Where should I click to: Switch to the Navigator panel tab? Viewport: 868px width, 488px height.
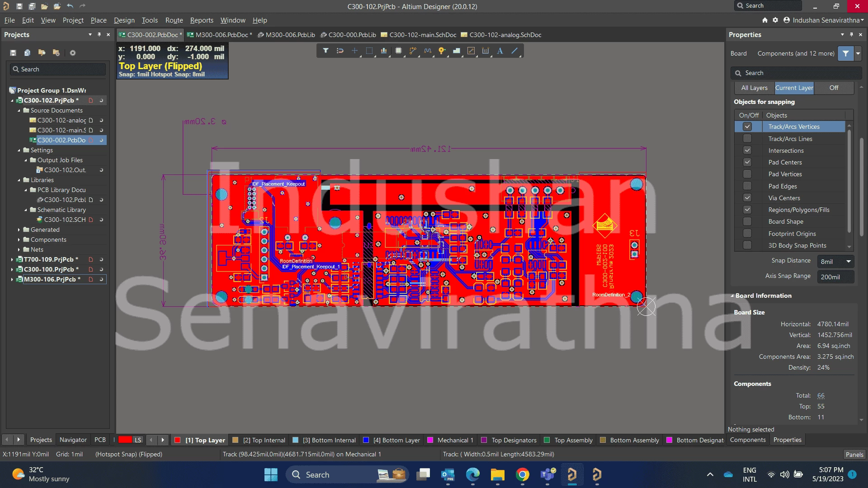(73, 440)
